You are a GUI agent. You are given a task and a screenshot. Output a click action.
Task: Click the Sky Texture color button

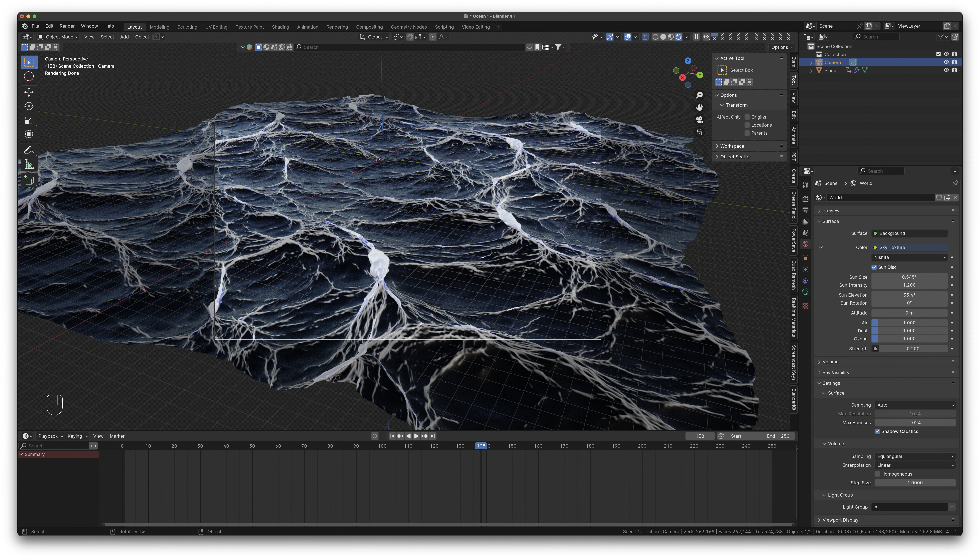tap(909, 248)
